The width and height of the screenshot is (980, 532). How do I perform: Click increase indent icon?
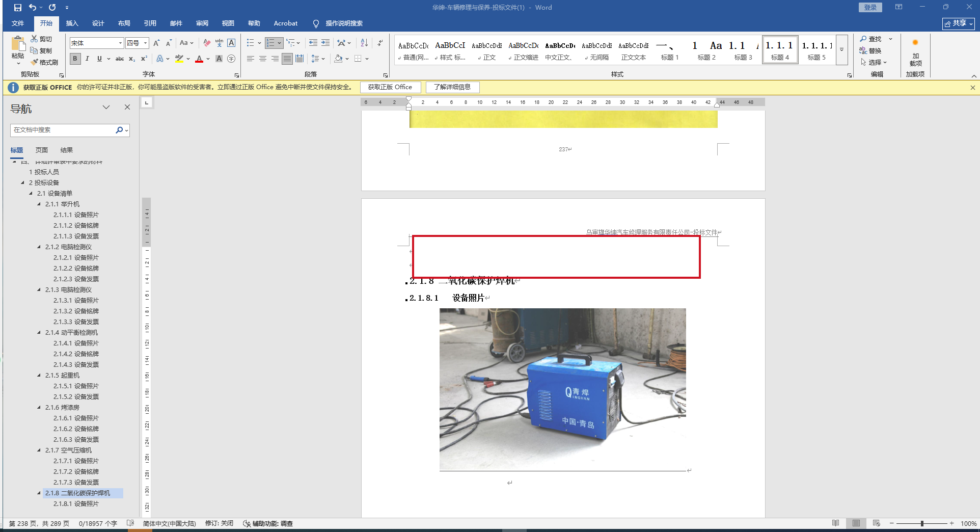(x=325, y=43)
